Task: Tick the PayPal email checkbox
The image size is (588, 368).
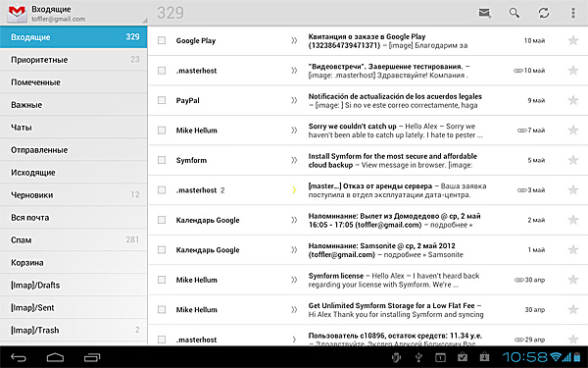Action: (x=162, y=100)
